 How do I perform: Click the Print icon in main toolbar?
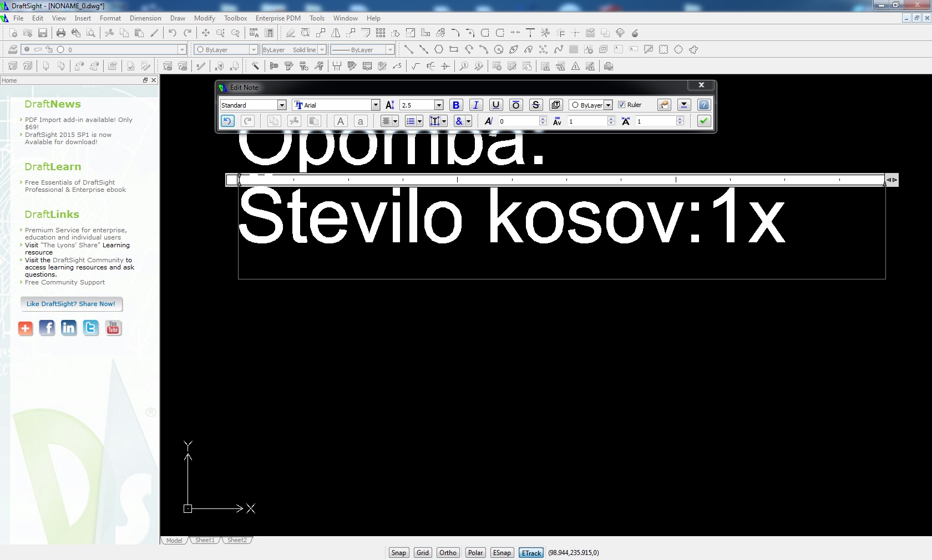coord(61,33)
